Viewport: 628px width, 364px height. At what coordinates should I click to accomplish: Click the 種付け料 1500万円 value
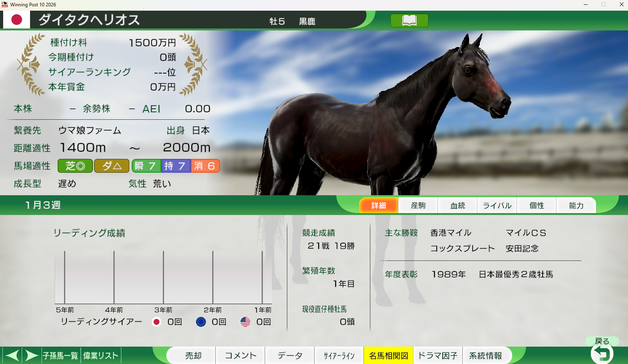pos(152,43)
